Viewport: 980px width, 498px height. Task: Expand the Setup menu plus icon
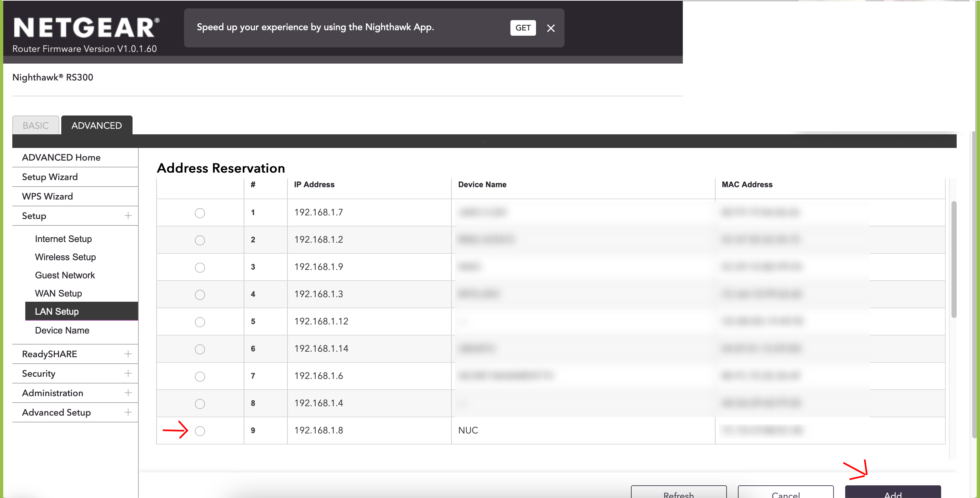(x=128, y=216)
